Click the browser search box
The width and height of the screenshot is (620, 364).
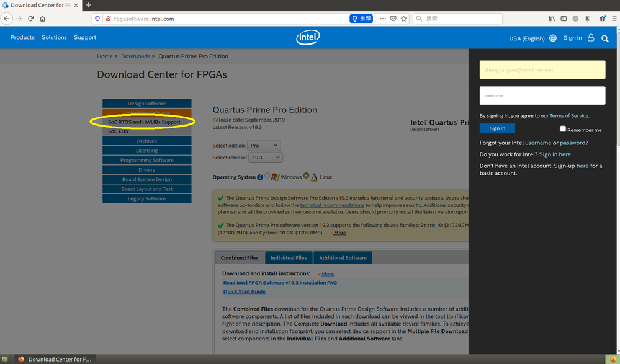tap(457, 19)
